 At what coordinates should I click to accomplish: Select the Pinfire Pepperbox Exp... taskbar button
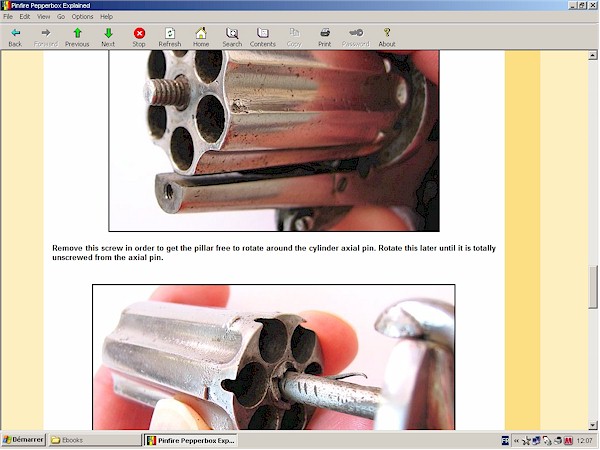click(x=191, y=440)
